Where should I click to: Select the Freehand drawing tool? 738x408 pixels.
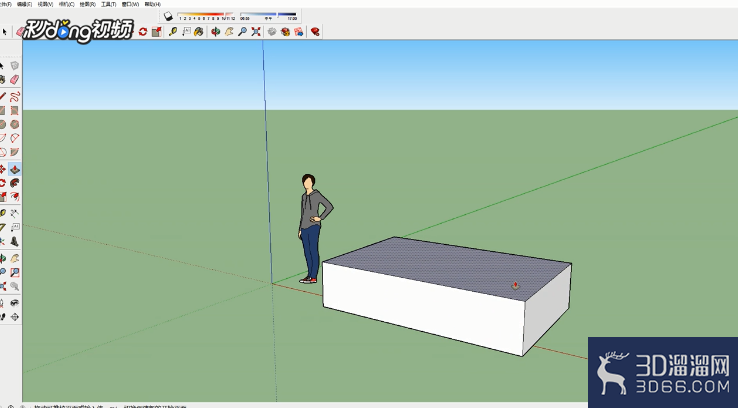[15, 97]
